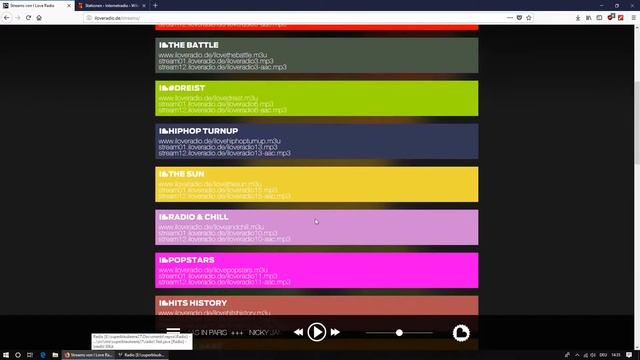Click the browser Back arrow
Viewport: 640px width, 360px height.
(7, 18)
